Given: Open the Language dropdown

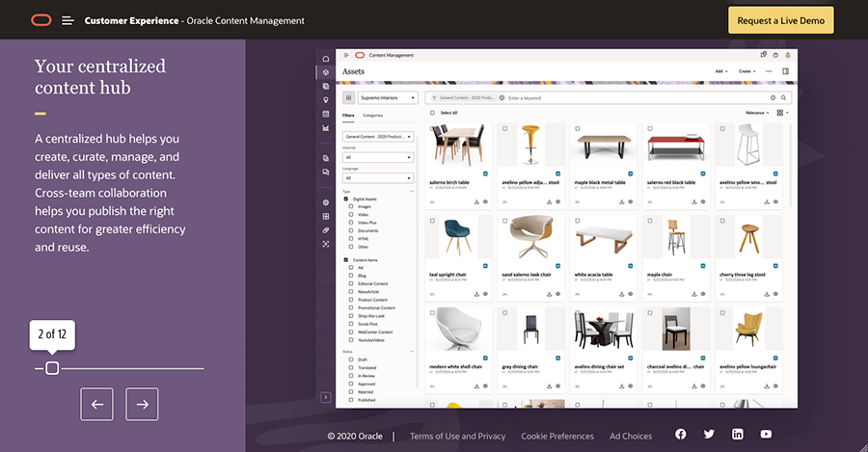Looking at the screenshot, I should (x=378, y=178).
